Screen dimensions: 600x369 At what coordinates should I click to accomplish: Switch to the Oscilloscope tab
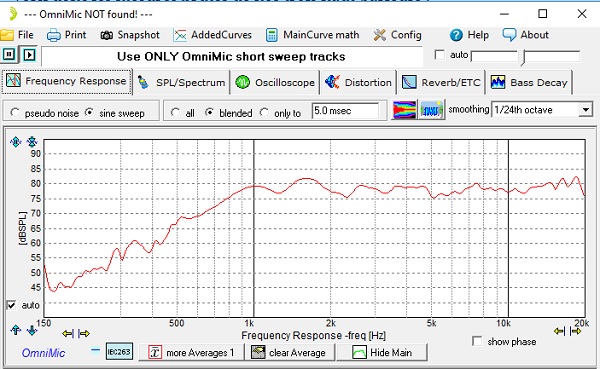(275, 82)
